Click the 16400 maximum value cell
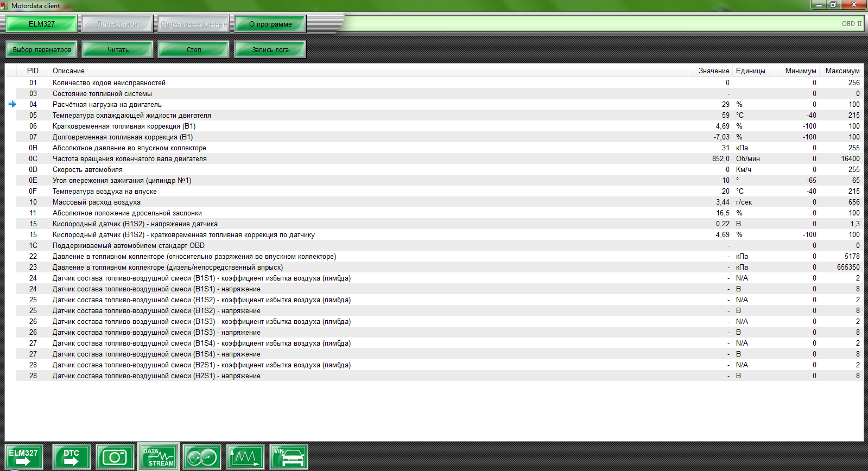Image resolution: width=868 pixels, height=471 pixels. tap(850, 158)
